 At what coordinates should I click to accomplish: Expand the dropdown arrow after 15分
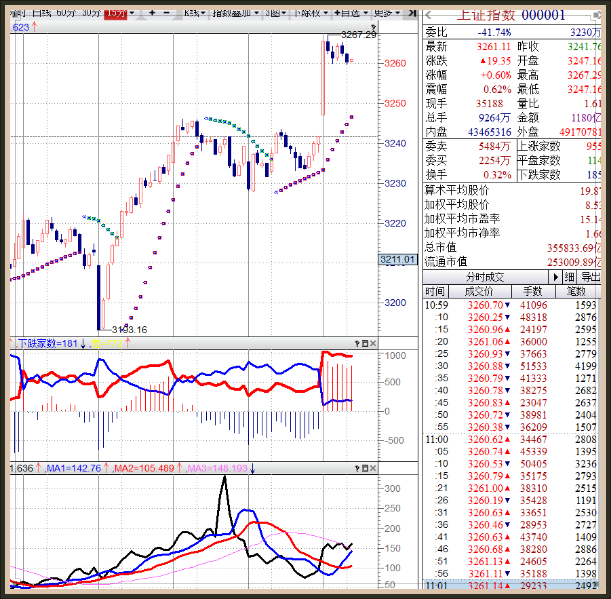pos(132,13)
